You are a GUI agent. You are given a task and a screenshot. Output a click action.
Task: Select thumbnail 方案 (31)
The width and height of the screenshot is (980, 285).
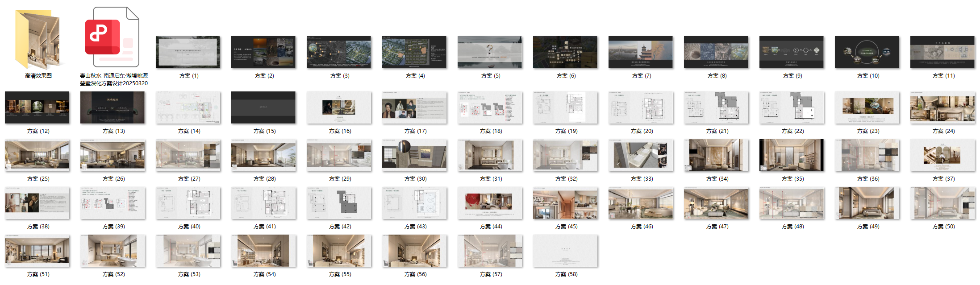[490, 155]
